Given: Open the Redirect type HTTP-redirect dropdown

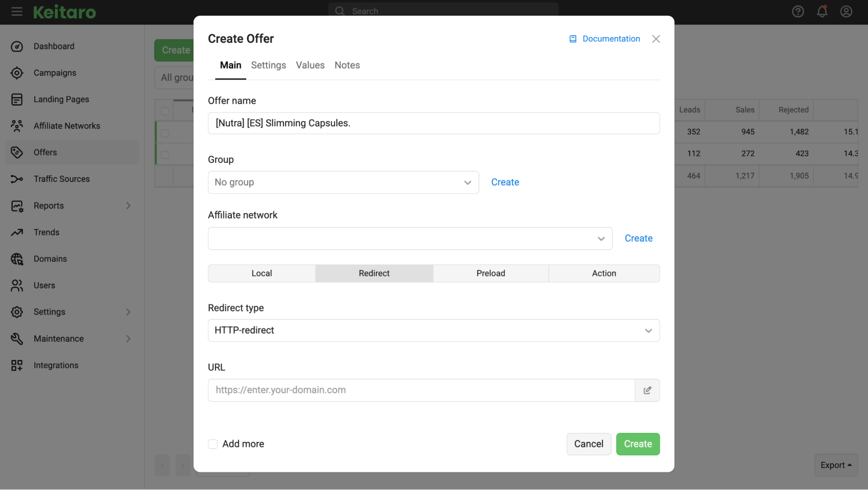Looking at the screenshot, I should pyautogui.click(x=434, y=331).
